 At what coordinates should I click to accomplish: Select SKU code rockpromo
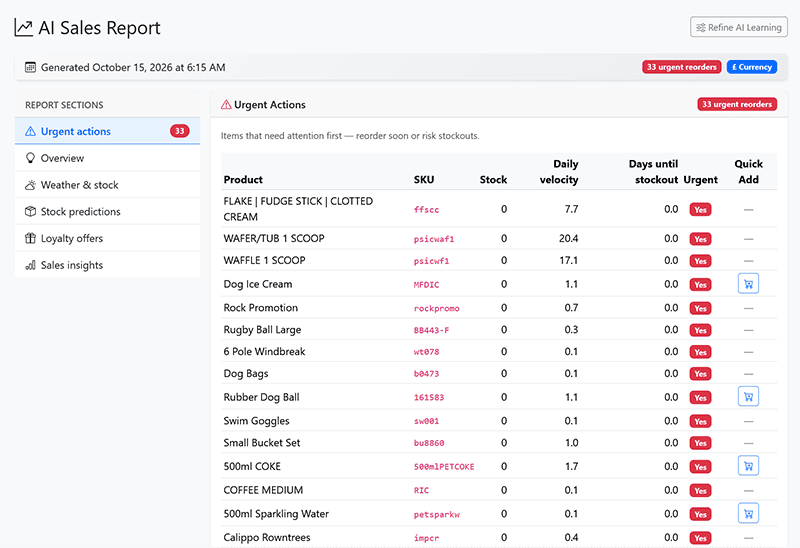[436, 308]
